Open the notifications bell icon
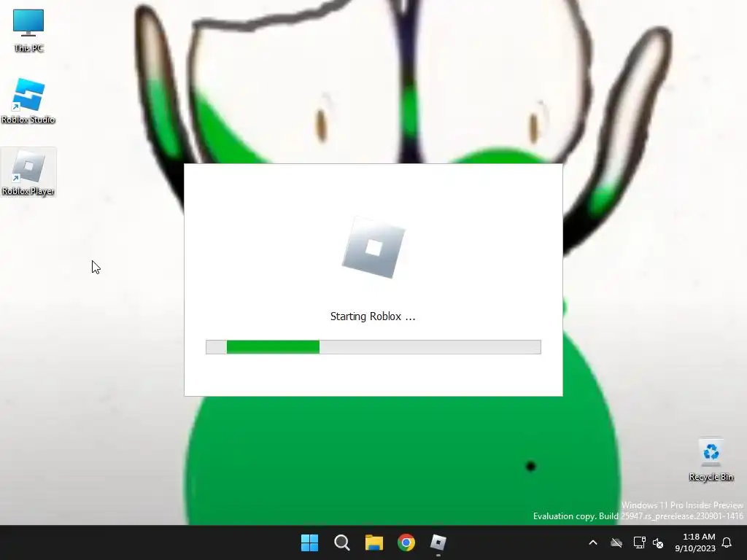Screen dimensions: 747x560 [727, 542]
